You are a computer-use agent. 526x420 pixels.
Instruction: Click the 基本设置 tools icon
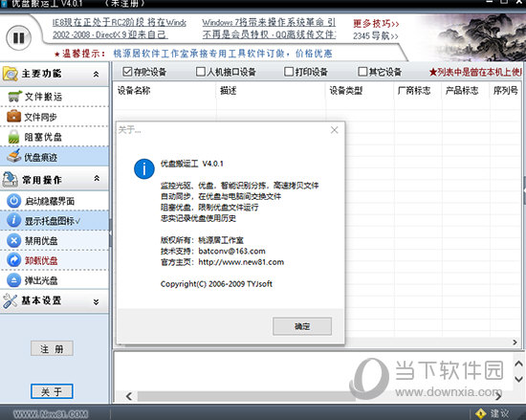point(11,301)
